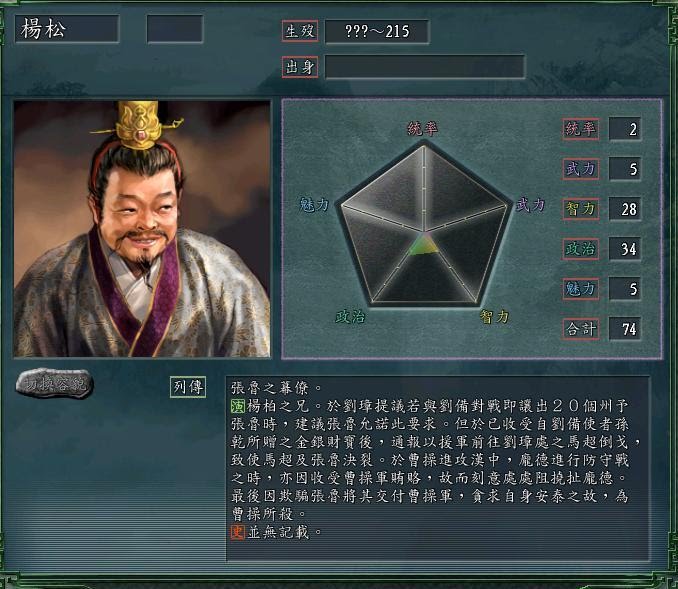Select the 列傳 biography tab label
Viewport: 678px width, 589px height.
188,387
